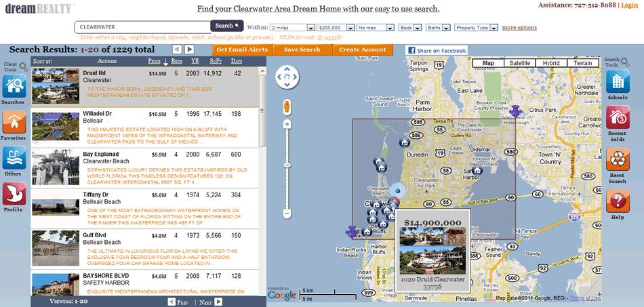
Task: Show Recent Solds icon
Action: (618, 117)
